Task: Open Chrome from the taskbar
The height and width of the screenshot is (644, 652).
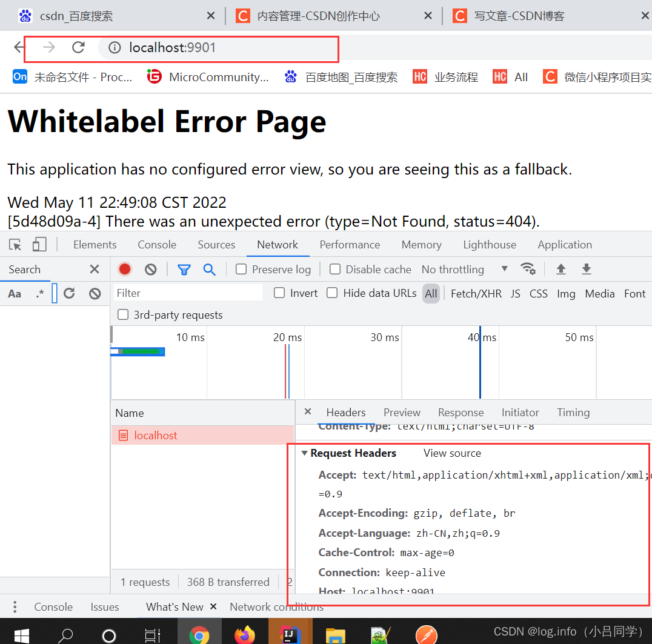Action: click(199, 636)
